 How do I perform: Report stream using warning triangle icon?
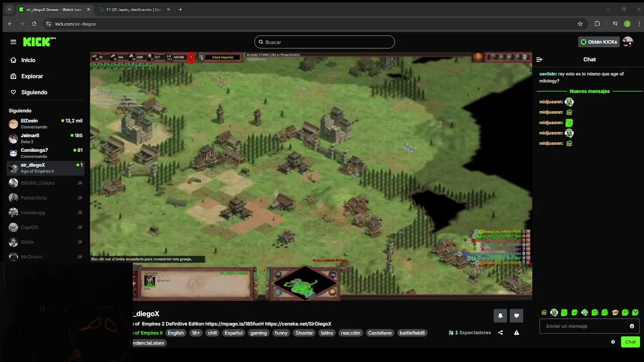point(516,332)
